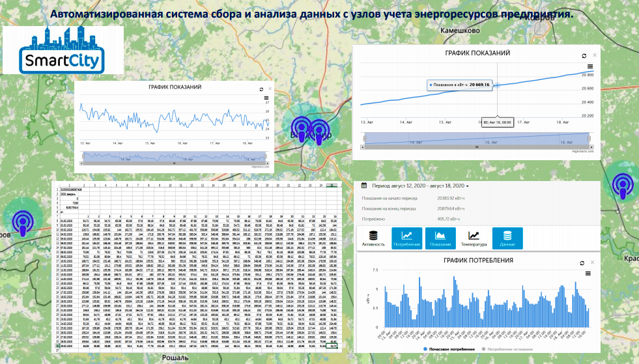This screenshot has height=364, width=639.
Task: Click the SmartCity logo
Action: tap(63, 50)
